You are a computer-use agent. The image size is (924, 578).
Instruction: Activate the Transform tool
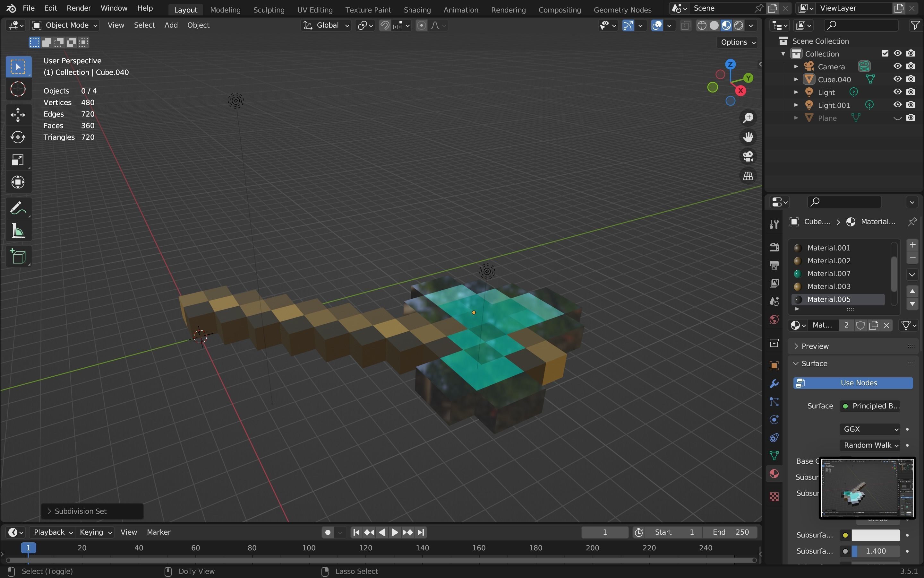pos(18,182)
